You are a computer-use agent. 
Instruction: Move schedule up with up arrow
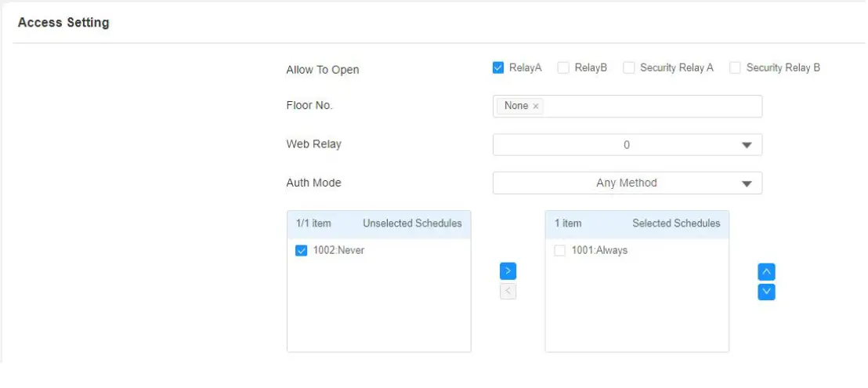click(766, 272)
